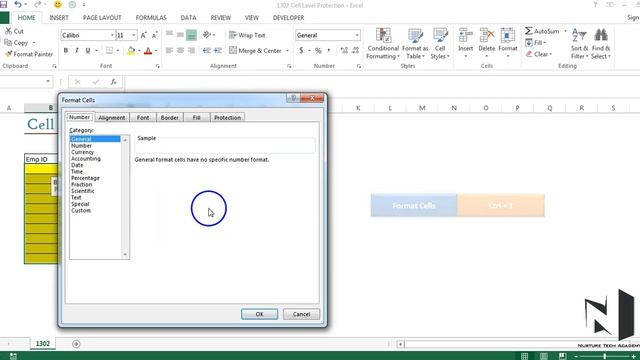Select Bottom Align in the alignment group
This screenshot has height=360, width=640.
point(191,35)
